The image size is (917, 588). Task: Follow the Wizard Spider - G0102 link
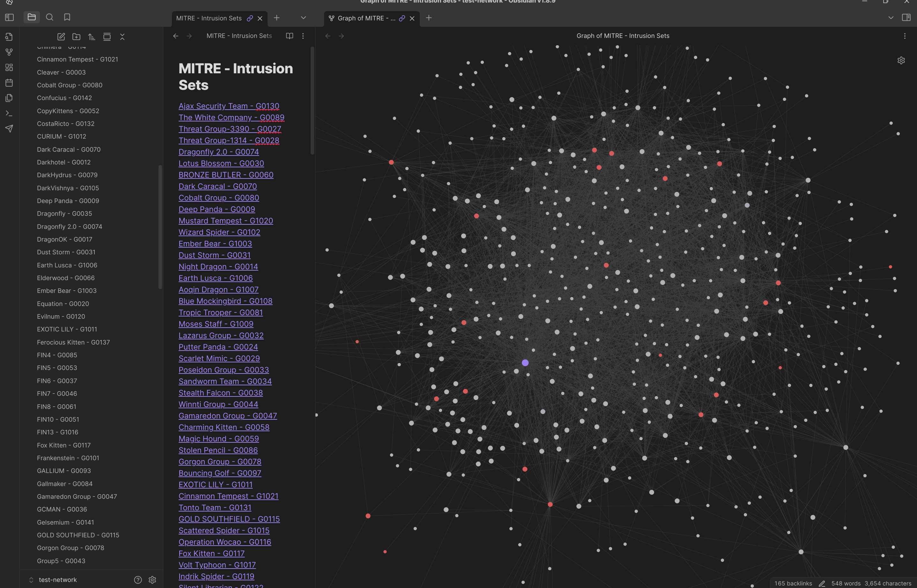[219, 232]
